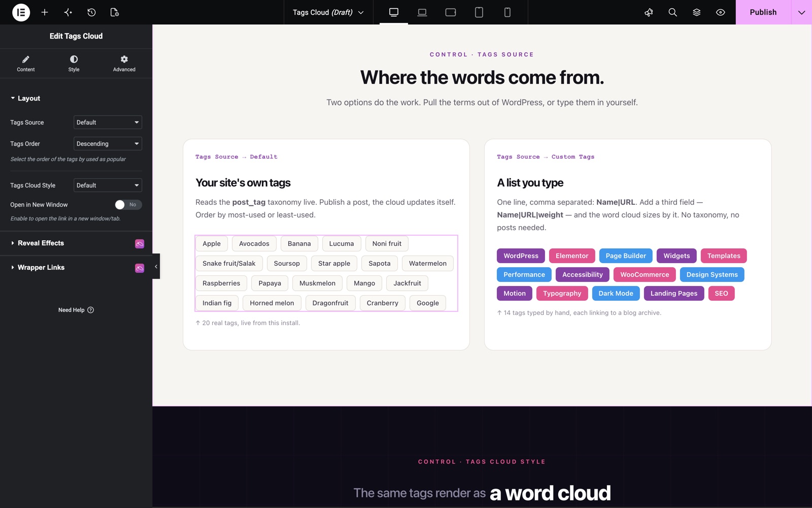This screenshot has width=812, height=508.
Task: Click the Watermelon tag
Action: click(428, 264)
